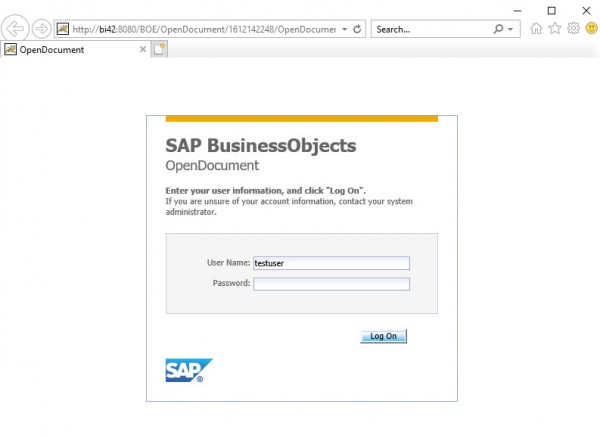Screen dimensions: 600x438
Task: Open the browser Home page icon
Action: click(536, 28)
